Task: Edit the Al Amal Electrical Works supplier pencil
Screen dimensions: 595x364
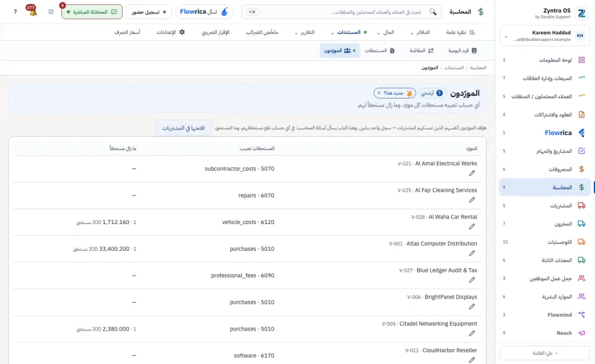Action: pos(472,173)
